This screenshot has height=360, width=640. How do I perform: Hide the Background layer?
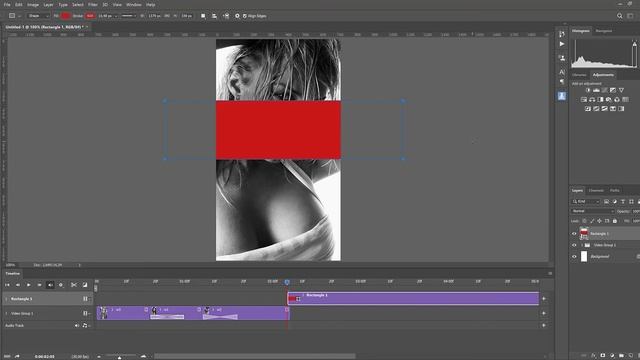coord(574,257)
